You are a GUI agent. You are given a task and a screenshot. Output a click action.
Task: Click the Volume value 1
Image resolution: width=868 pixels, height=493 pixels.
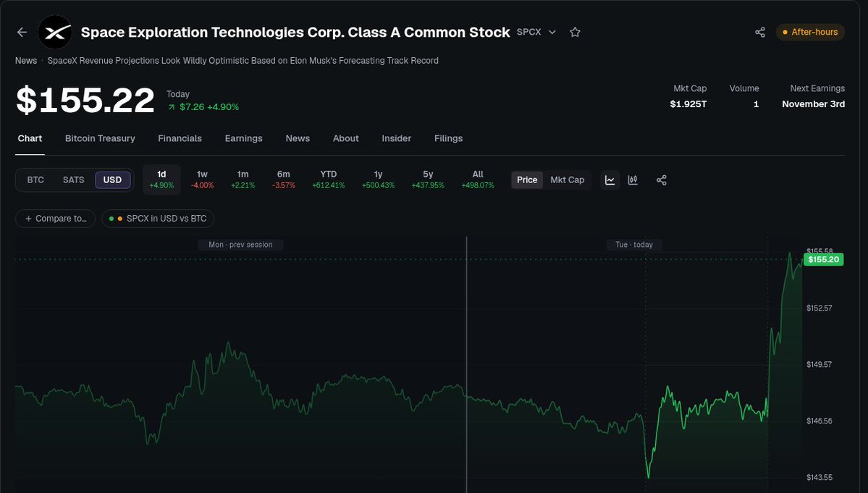[x=756, y=104]
